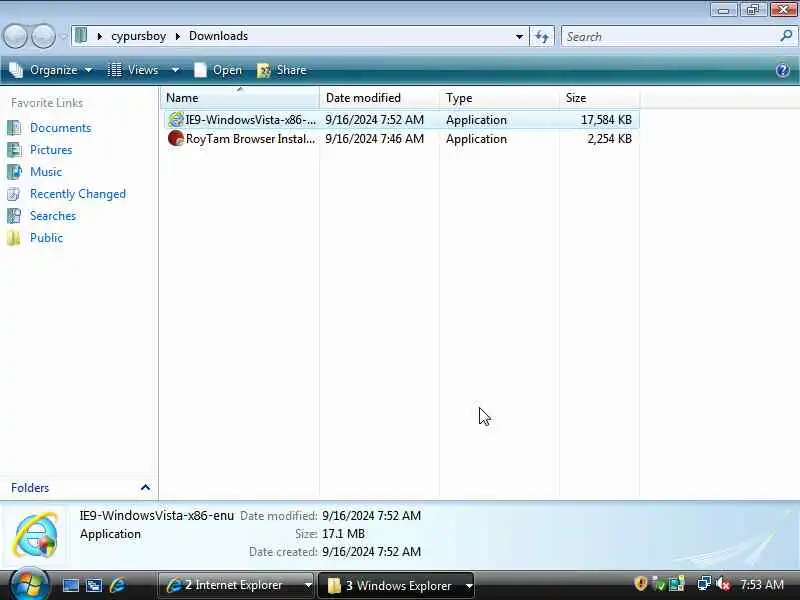This screenshot has width=800, height=600.
Task: Expand arrow before cypursboy in address bar
Action: click(99, 36)
